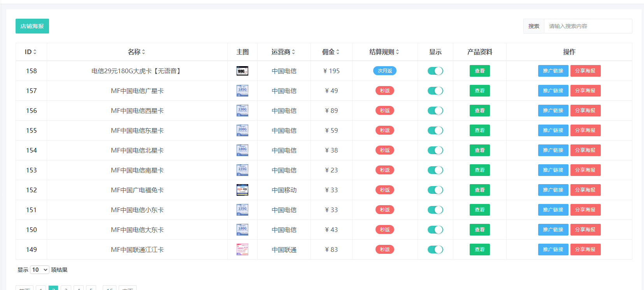Get 推广链接 for 电信29元180G大虎卡
This screenshot has height=290, width=644.
553,71
